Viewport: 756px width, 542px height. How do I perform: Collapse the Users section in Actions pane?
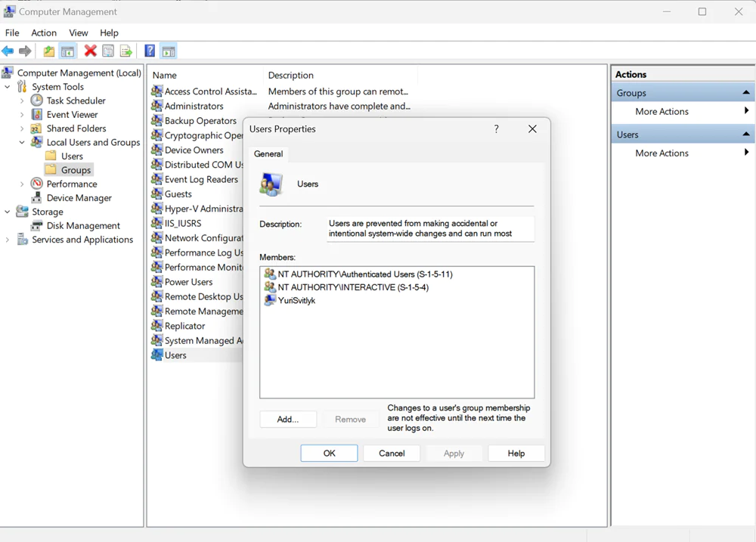tap(746, 134)
